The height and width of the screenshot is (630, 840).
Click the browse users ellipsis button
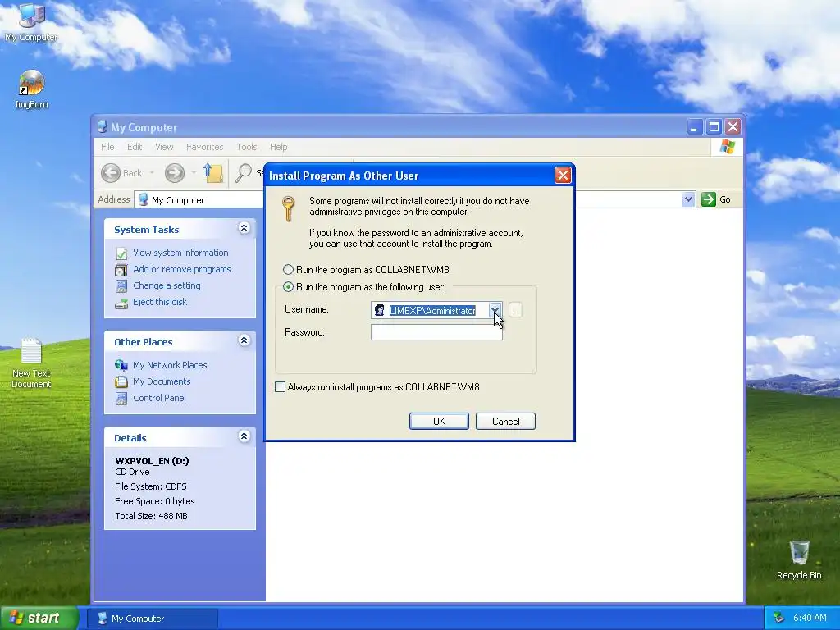[x=515, y=310]
